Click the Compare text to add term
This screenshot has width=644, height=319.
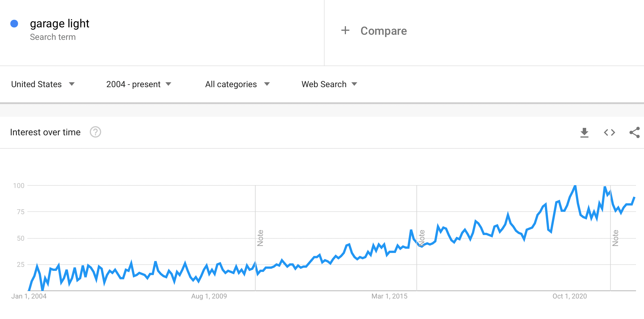point(384,31)
